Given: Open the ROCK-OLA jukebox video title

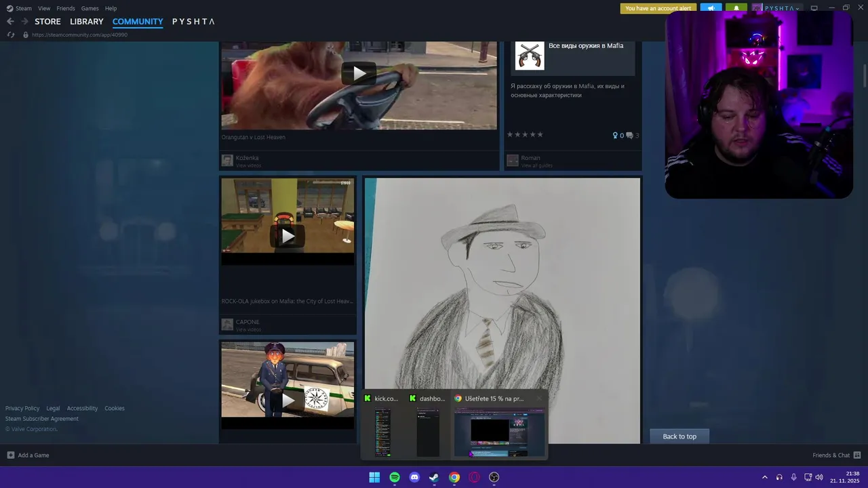Looking at the screenshot, I should (287, 301).
